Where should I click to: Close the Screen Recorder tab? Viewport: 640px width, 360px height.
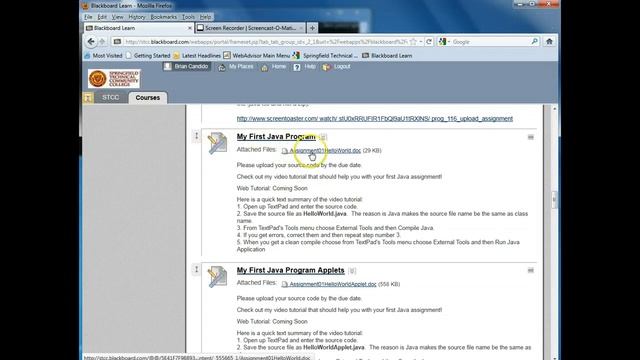click(301, 28)
